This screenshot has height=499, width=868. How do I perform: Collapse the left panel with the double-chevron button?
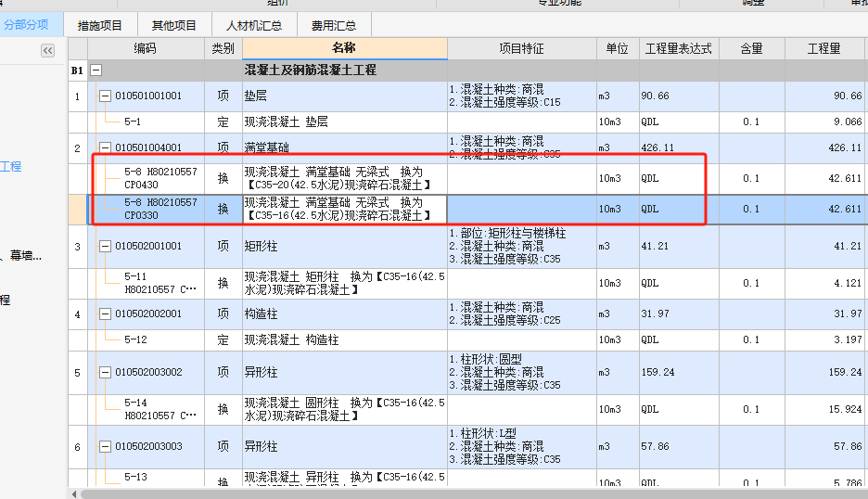click(x=47, y=50)
